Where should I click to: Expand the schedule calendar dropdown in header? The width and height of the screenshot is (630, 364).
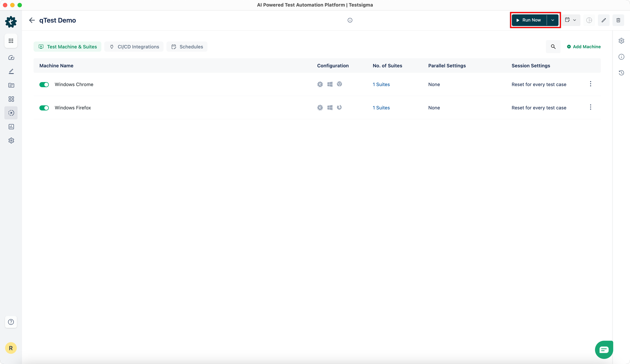click(x=571, y=20)
